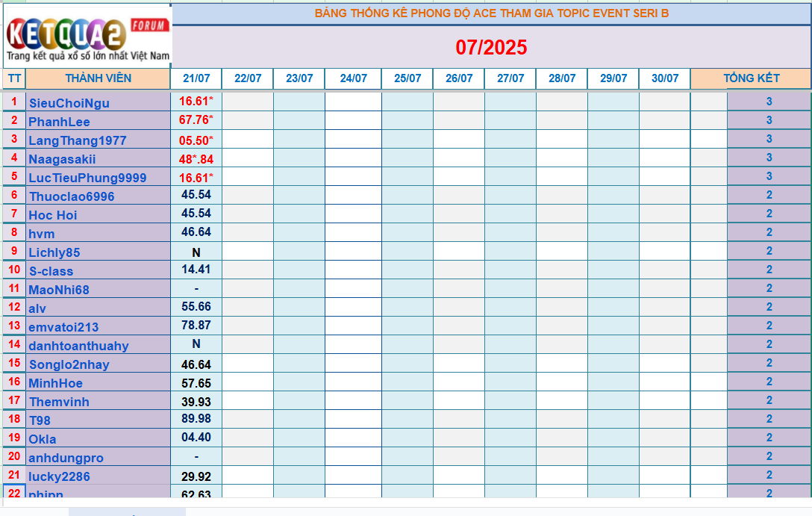The height and width of the screenshot is (516, 812).
Task: Click Lichly85's N value cell
Action: [196, 251]
